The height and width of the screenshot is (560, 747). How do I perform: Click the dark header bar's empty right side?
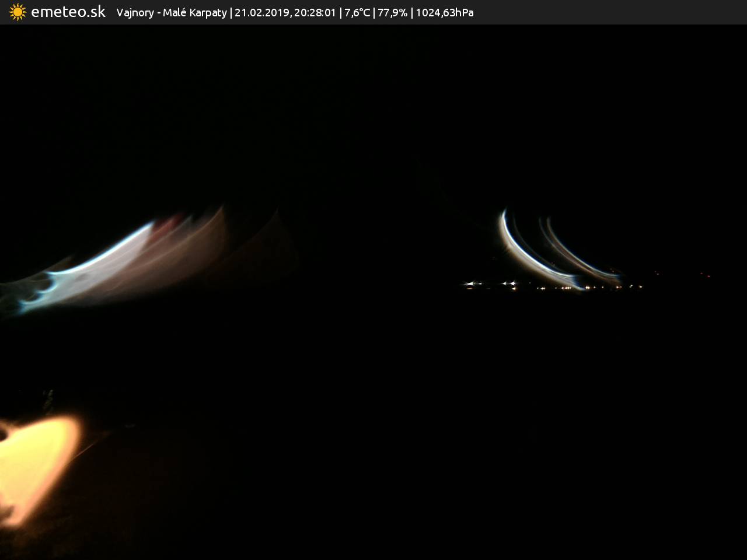(x=613, y=12)
